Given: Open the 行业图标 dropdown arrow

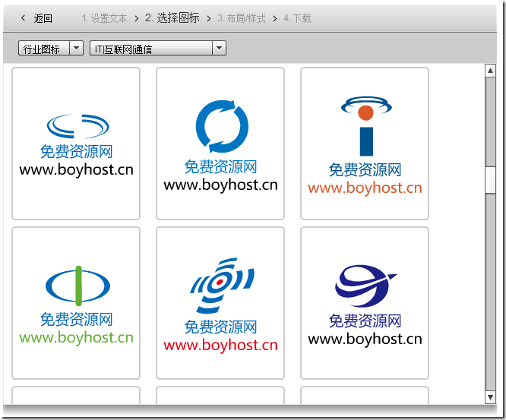Looking at the screenshot, I should tap(77, 48).
